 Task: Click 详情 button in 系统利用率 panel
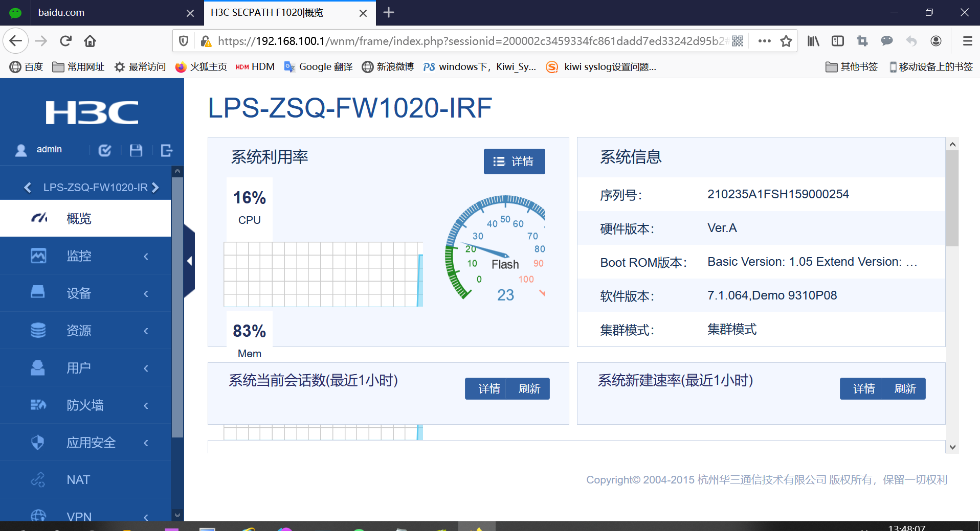pos(514,161)
